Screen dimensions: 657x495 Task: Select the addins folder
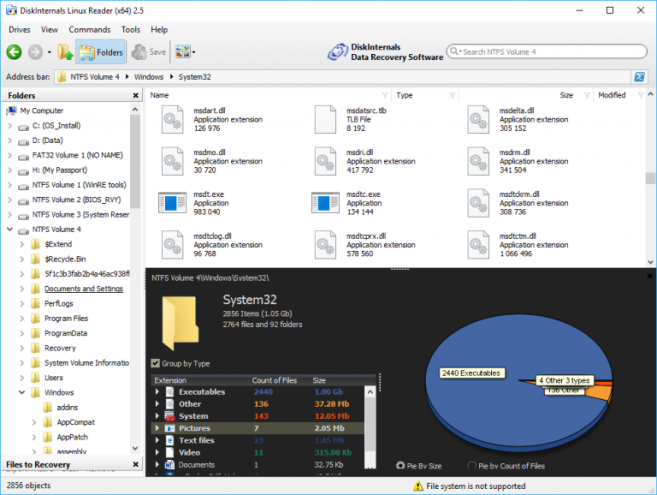pos(67,407)
